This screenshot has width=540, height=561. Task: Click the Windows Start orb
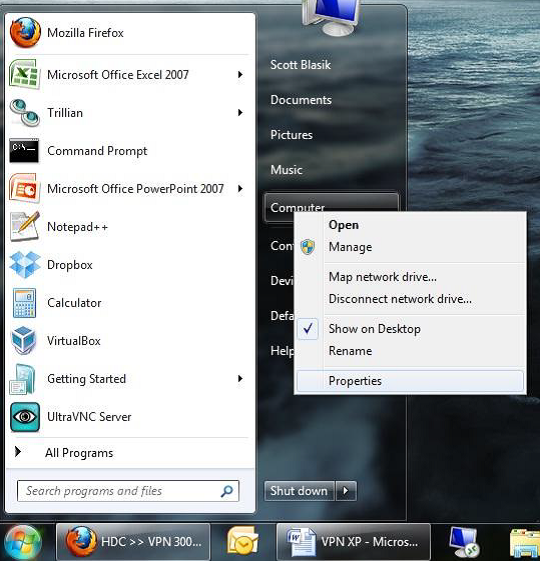[x=23, y=542]
